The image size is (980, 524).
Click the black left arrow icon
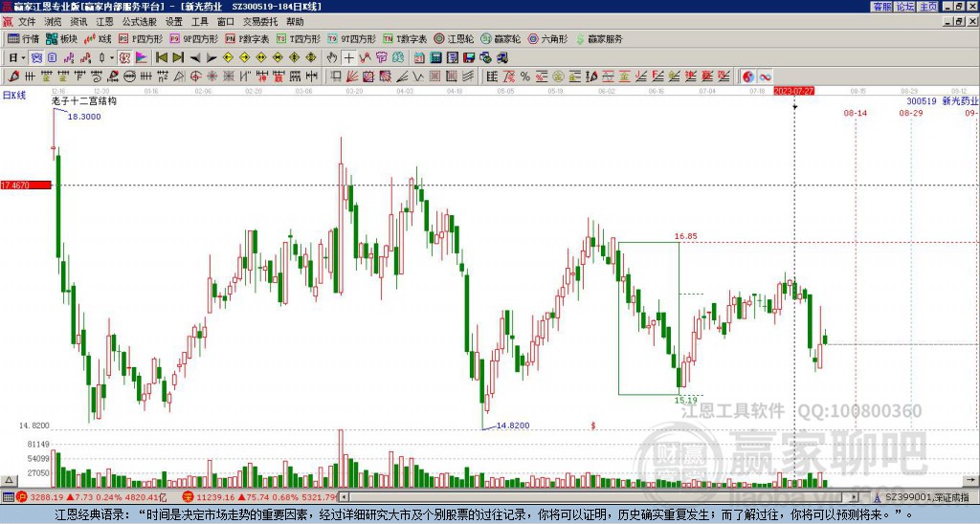[195, 58]
